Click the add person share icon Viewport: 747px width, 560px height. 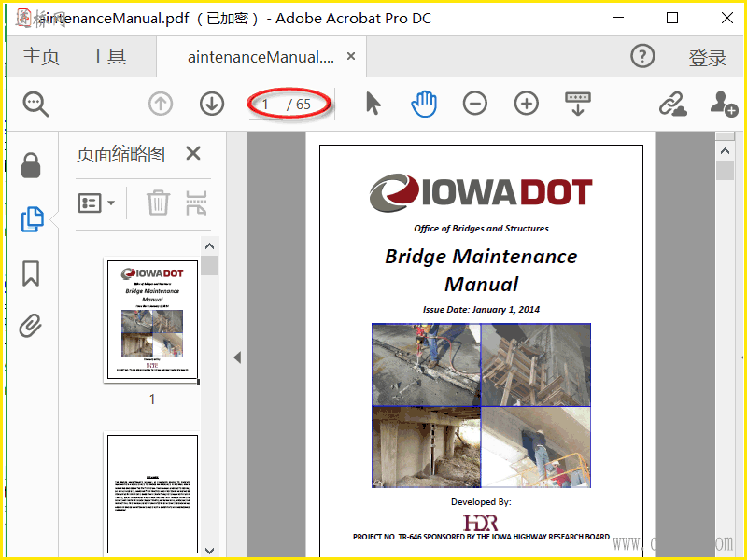pyautogui.click(x=724, y=104)
